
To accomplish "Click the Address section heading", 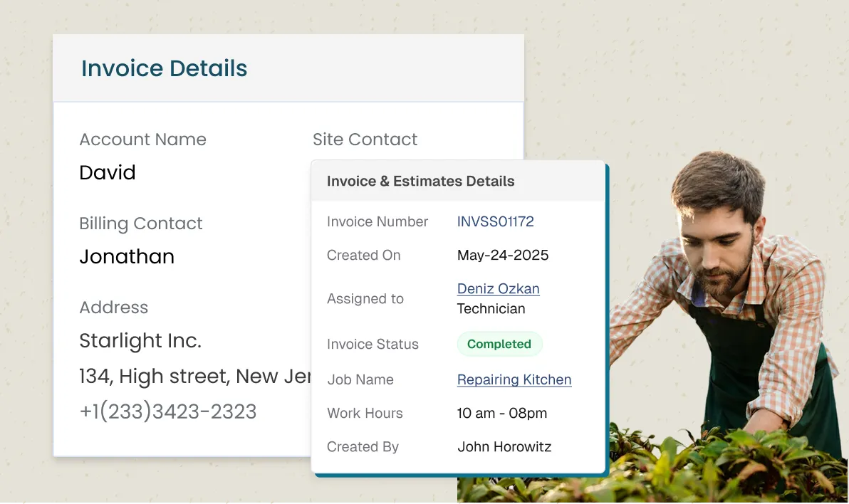I will coord(113,308).
